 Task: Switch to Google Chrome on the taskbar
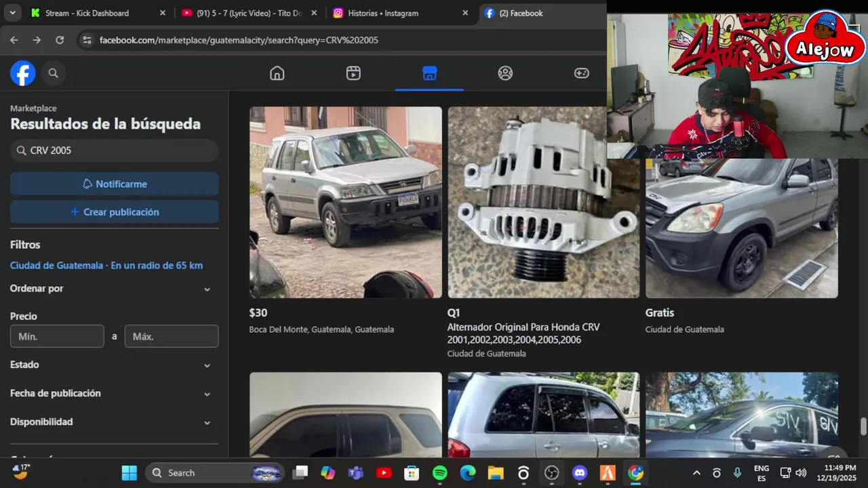pyautogui.click(x=635, y=473)
